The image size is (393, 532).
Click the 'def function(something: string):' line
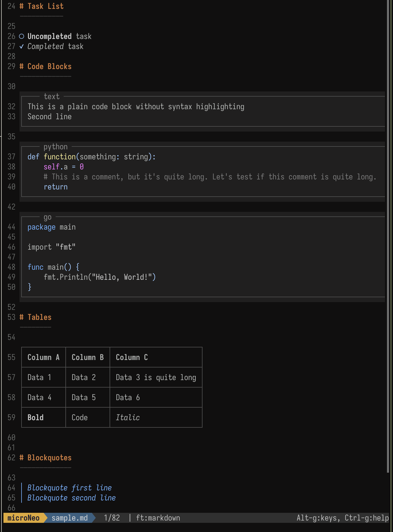(92, 157)
